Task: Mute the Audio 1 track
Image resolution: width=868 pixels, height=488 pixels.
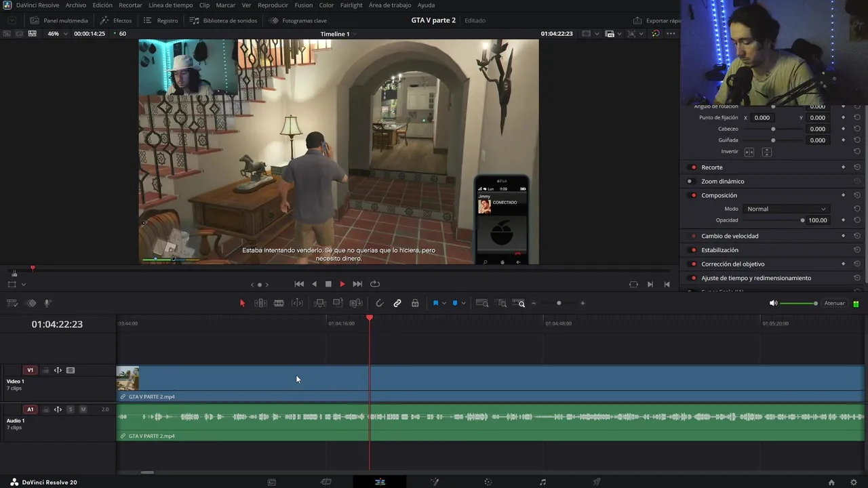Action: 83,409
